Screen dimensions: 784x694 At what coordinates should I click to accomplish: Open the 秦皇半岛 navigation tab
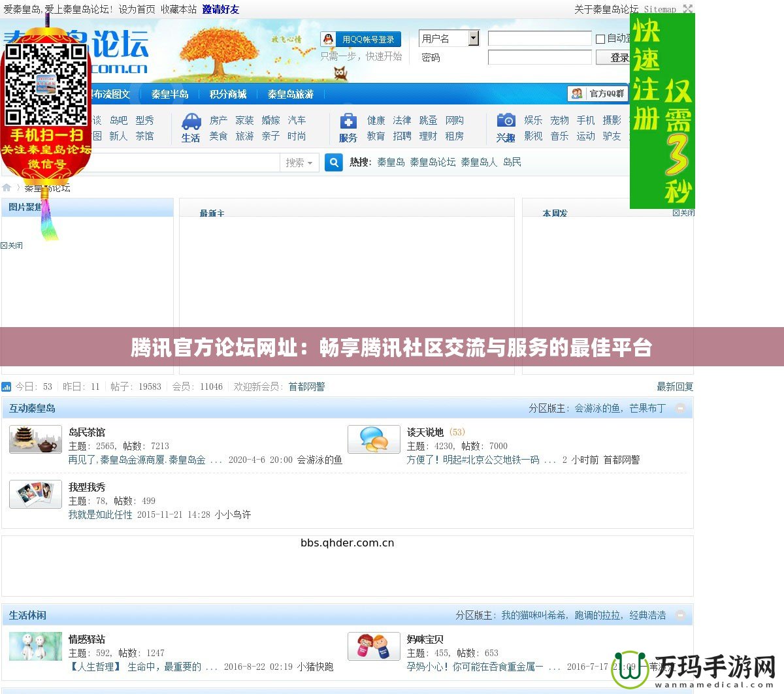tap(170, 94)
